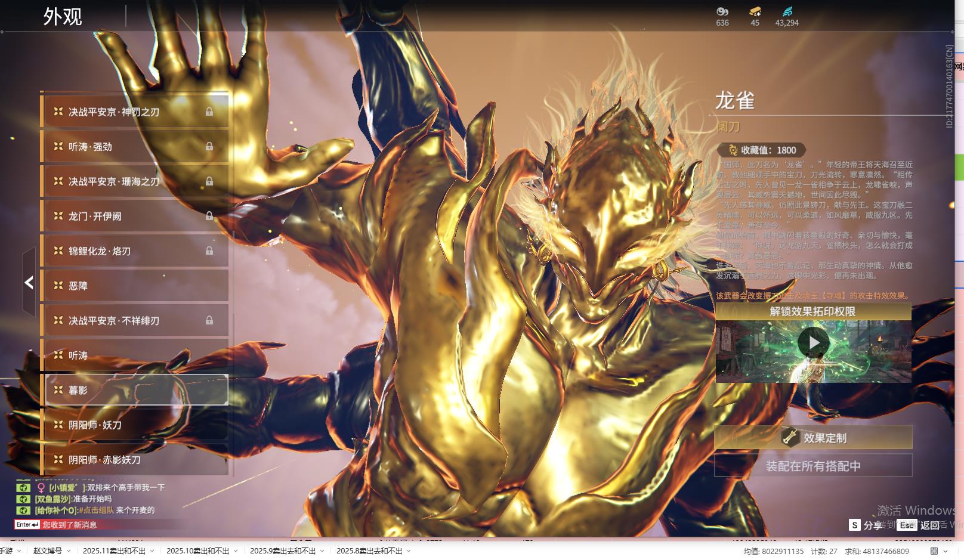
Task: Click the 收藏值：1800 badge
Action: (x=762, y=150)
